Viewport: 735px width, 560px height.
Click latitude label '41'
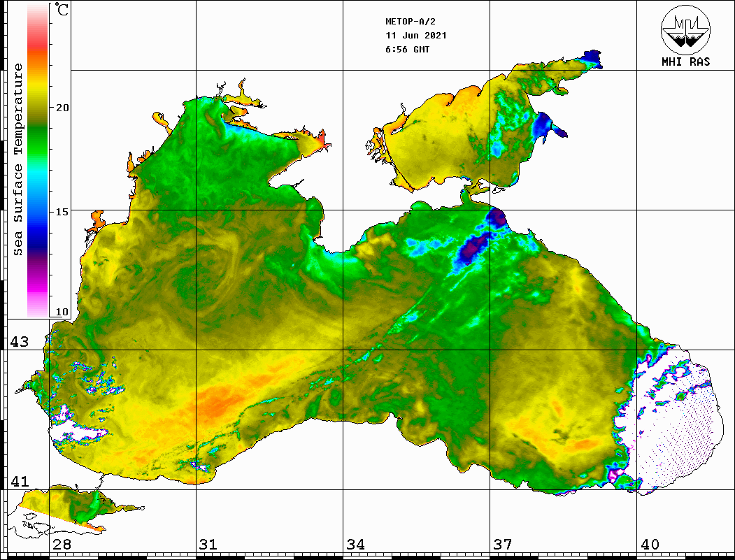click(x=20, y=482)
